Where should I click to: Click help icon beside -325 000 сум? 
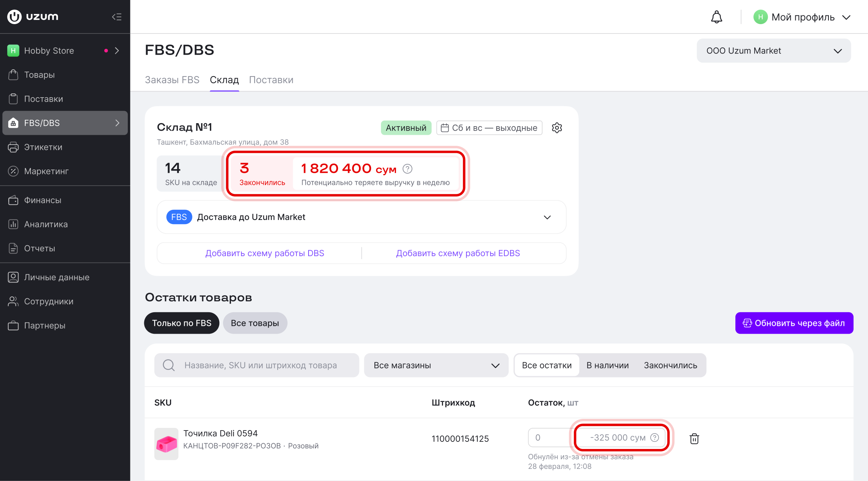tap(655, 437)
